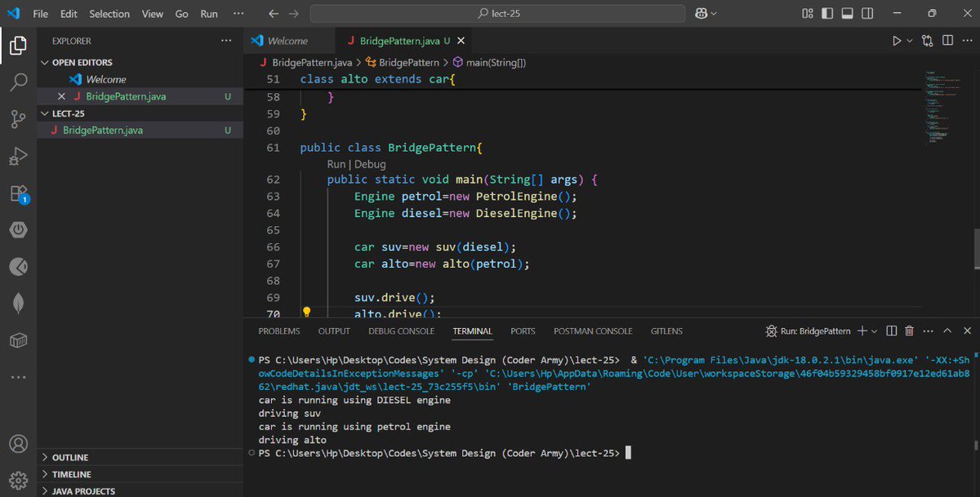Screen dimensions: 980x497
Task: Show additional activity bar views ellipsis
Action: click(x=18, y=377)
